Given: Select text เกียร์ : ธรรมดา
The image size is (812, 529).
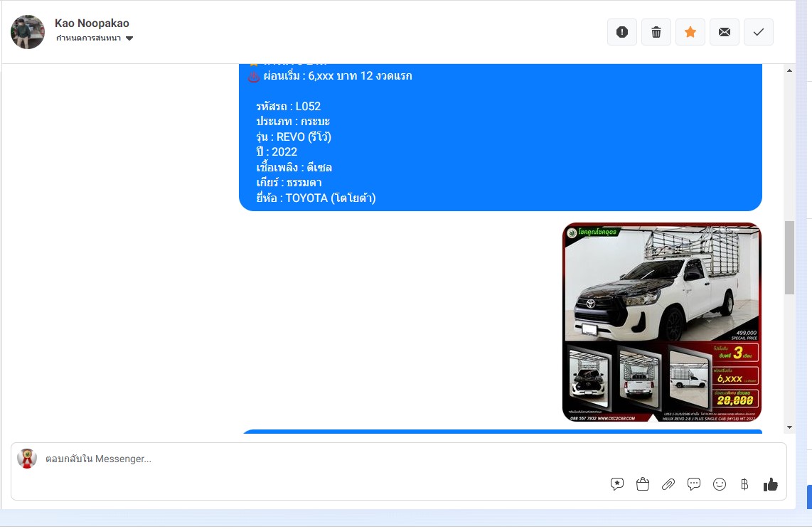Looking at the screenshot, I should (x=289, y=183).
